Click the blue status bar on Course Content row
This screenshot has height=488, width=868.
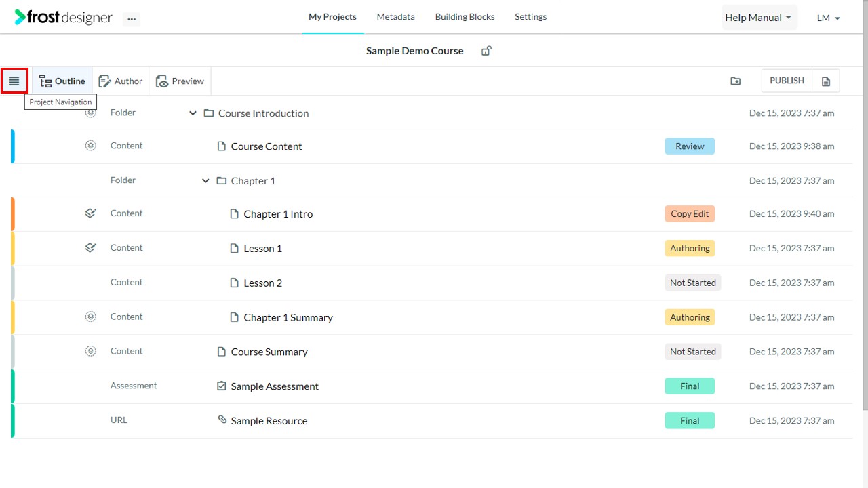click(x=13, y=146)
